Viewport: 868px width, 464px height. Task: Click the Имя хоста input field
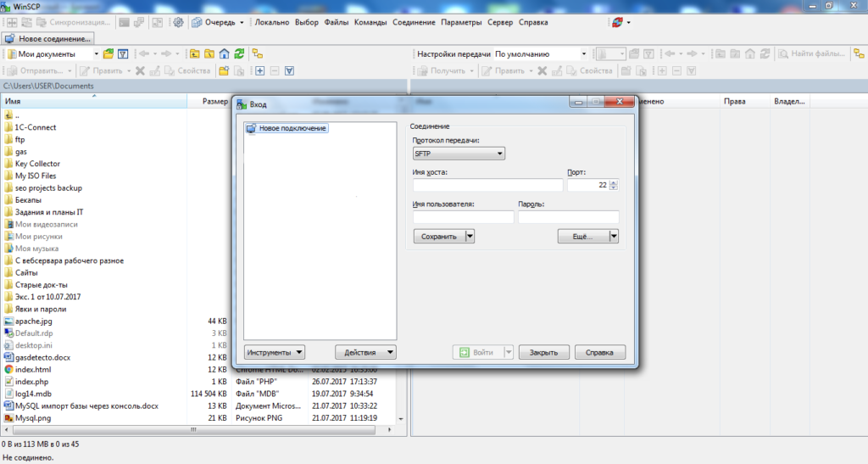487,185
